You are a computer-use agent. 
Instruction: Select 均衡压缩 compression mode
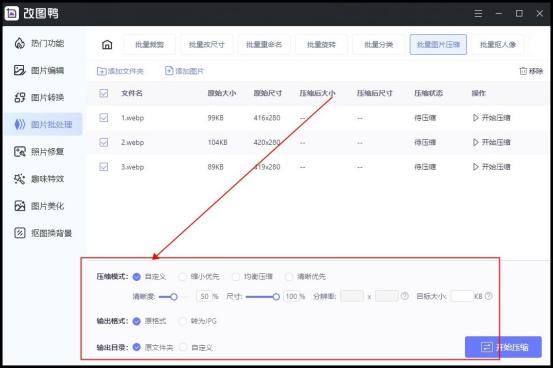pos(236,277)
